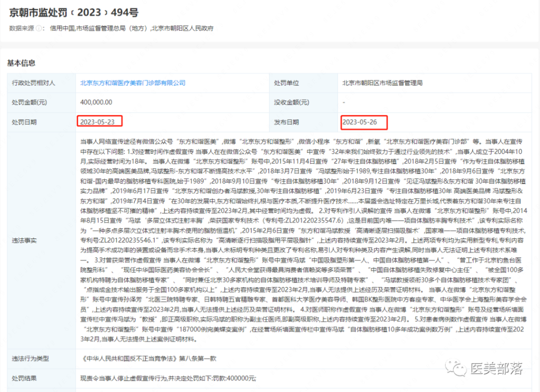Click the 处罚金额(元) label
The width and height of the screenshot is (540, 392).
[x=30, y=102]
